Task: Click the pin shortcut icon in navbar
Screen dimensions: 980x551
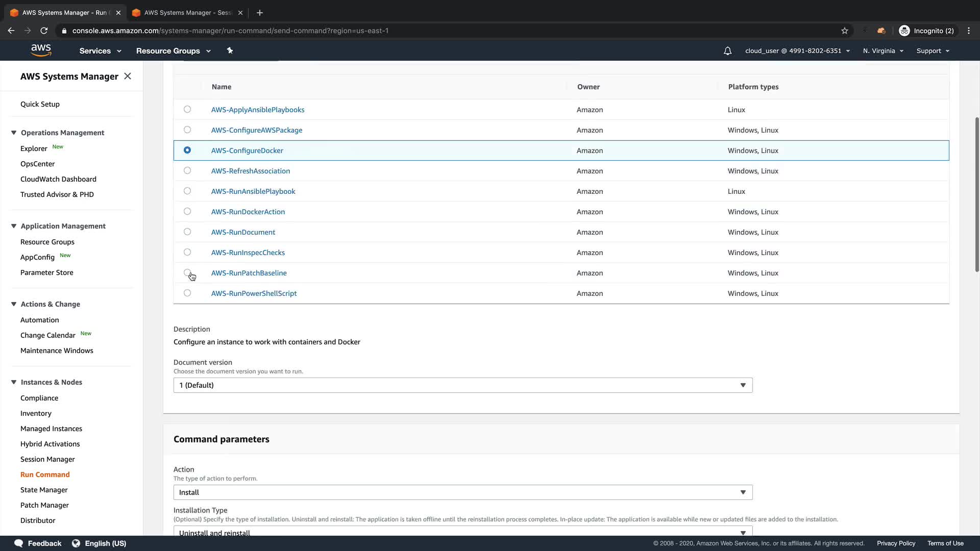Action: click(230, 51)
